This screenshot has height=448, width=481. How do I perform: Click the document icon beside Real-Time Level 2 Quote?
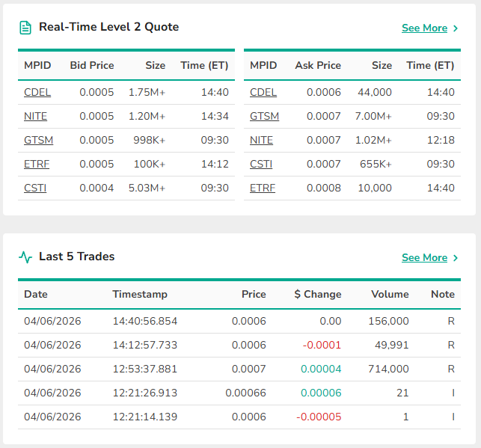[x=25, y=28]
